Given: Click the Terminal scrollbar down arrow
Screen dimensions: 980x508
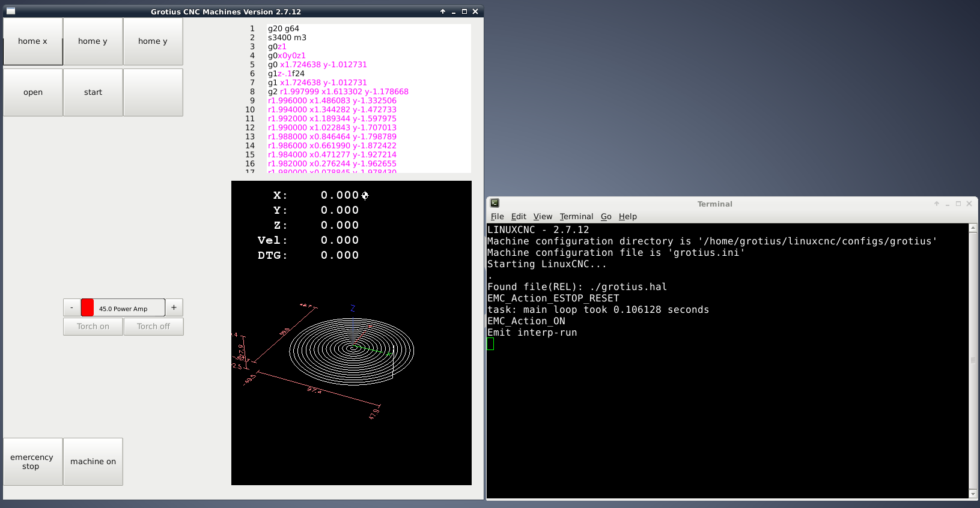Looking at the screenshot, I should click(973, 494).
